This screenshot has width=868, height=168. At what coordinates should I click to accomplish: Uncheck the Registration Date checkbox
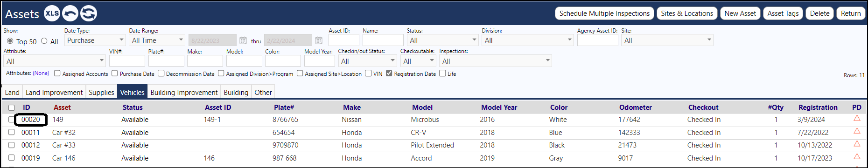[x=389, y=73]
